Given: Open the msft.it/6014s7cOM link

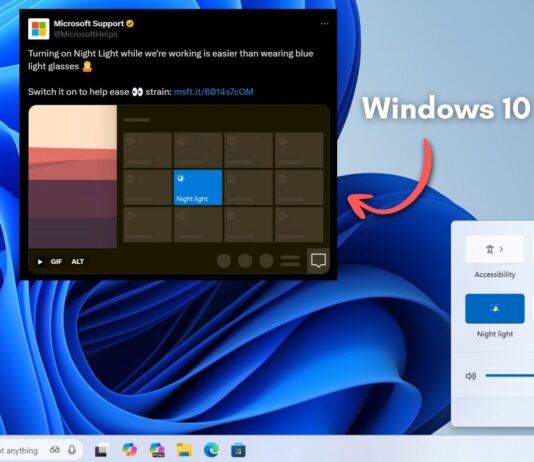Looking at the screenshot, I should 214,92.
